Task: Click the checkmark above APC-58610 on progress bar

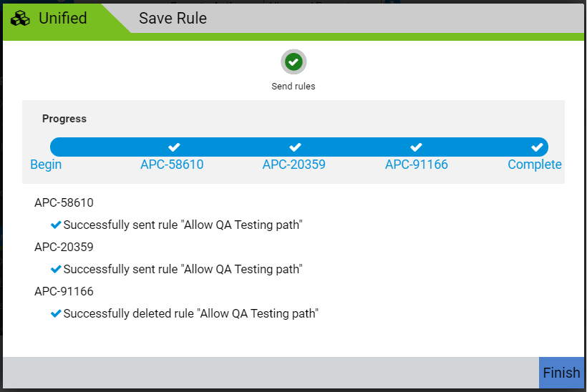Action: click(x=173, y=147)
